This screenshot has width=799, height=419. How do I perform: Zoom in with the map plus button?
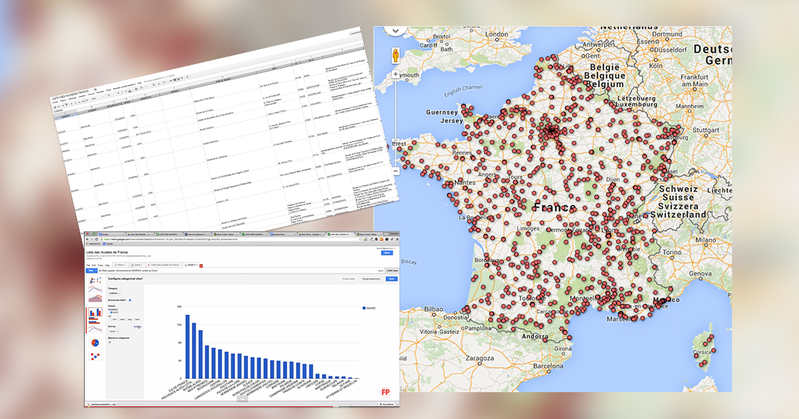coord(395,74)
